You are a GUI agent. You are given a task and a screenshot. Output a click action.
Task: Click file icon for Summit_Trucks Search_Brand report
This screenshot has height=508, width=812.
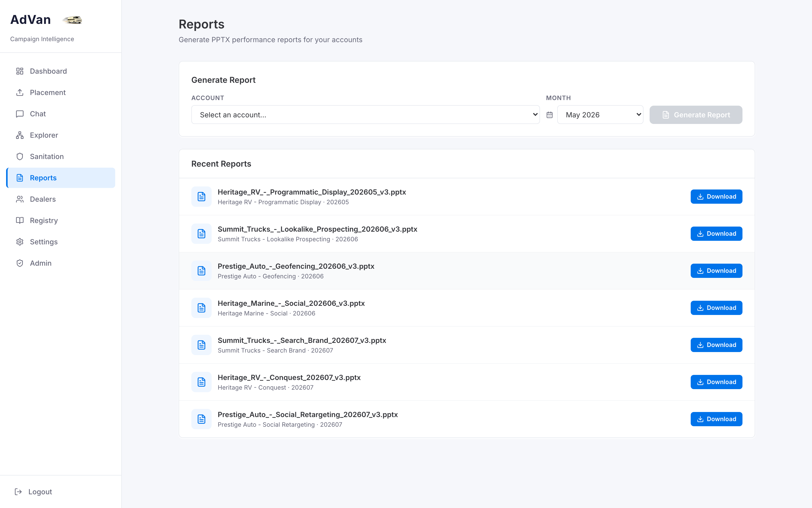(x=201, y=345)
